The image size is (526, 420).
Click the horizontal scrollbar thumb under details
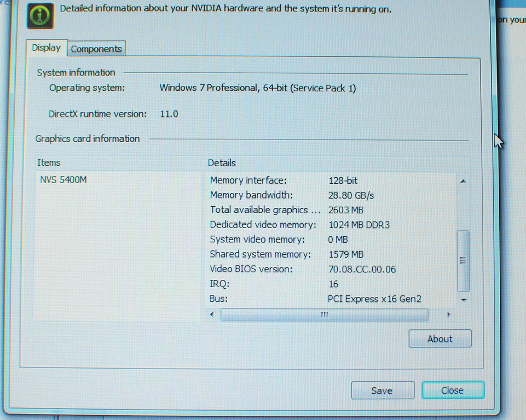pos(325,314)
